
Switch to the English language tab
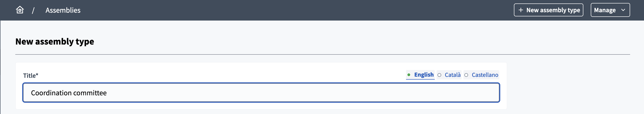(424, 75)
